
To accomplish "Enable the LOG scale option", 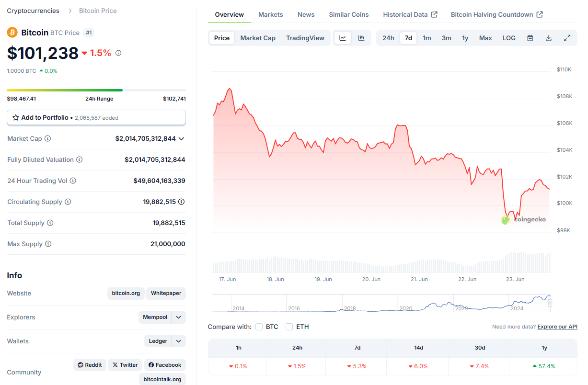I will (509, 38).
